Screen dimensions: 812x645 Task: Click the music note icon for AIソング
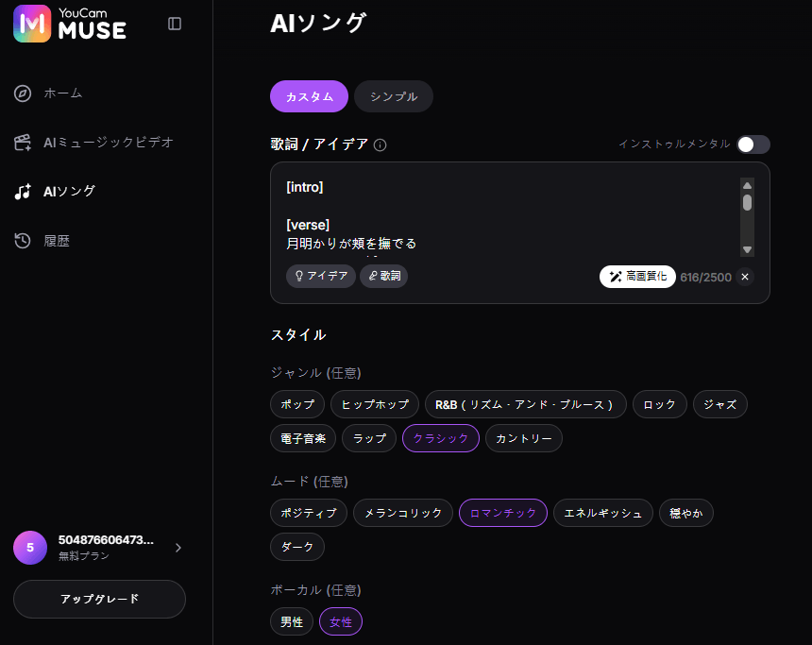23,191
